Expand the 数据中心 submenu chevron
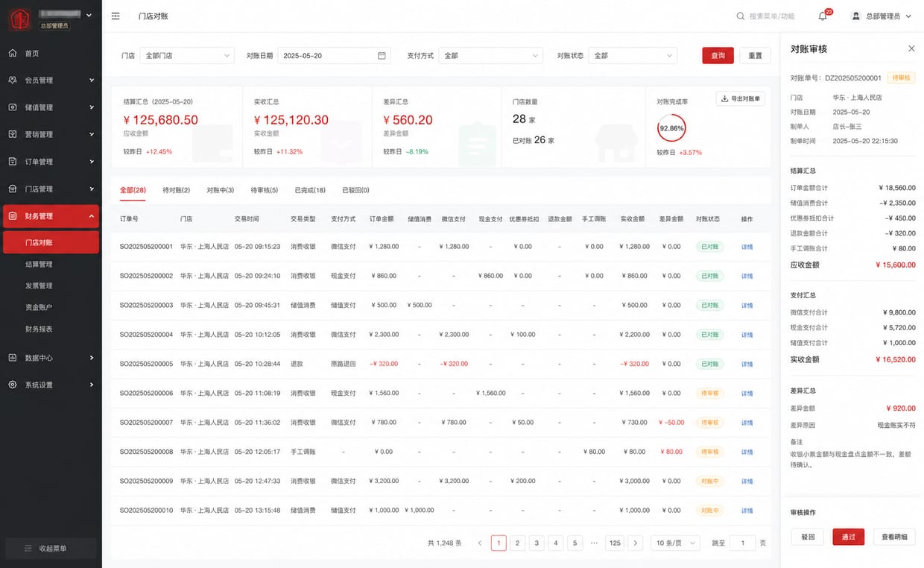Screen dimensions: 924x568 92,358
